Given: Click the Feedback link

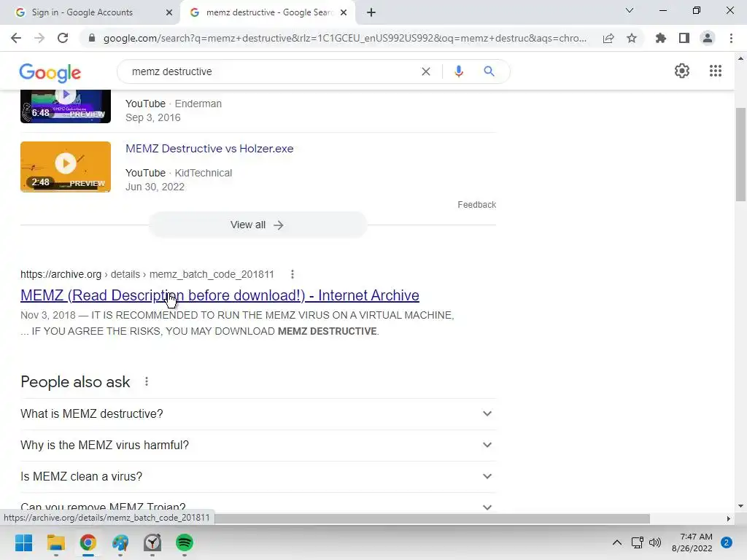Looking at the screenshot, I should (477, 205).
